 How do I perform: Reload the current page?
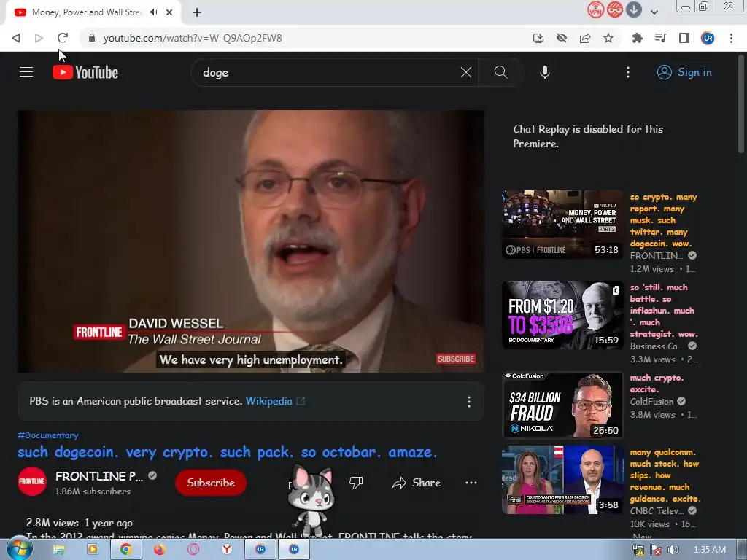(63, 38)
